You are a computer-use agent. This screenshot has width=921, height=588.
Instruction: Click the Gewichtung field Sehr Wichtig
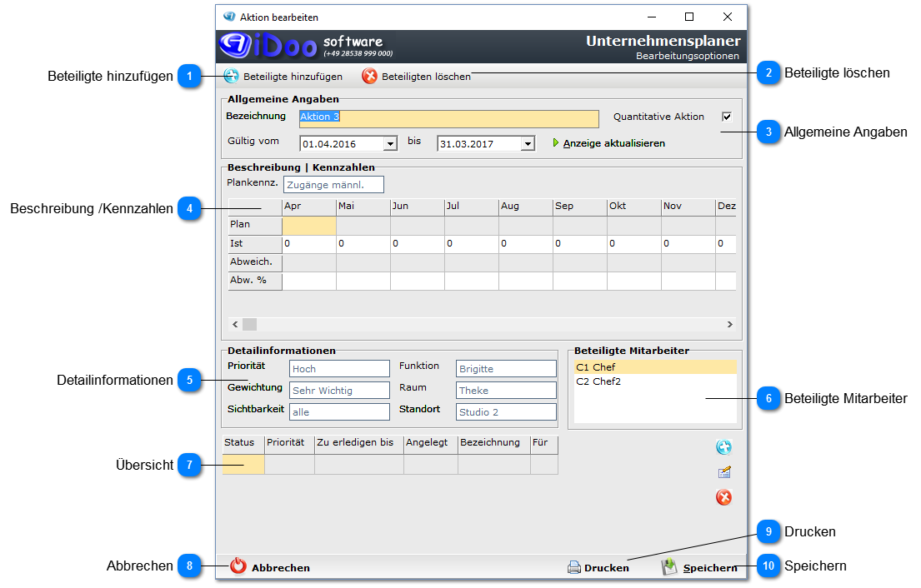point(339,391)
